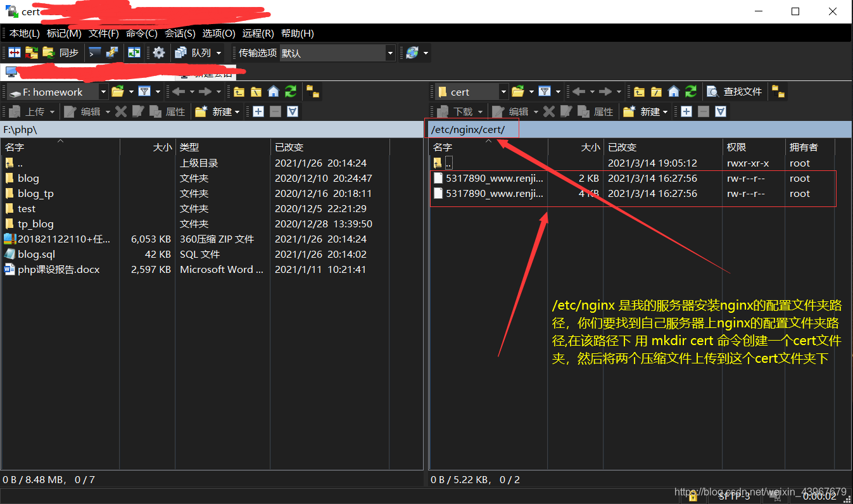The height and width of the screenshot is (504, 853).
Task: Select the 4 KB 5317890_www remote file
Action: click(494, 193)
